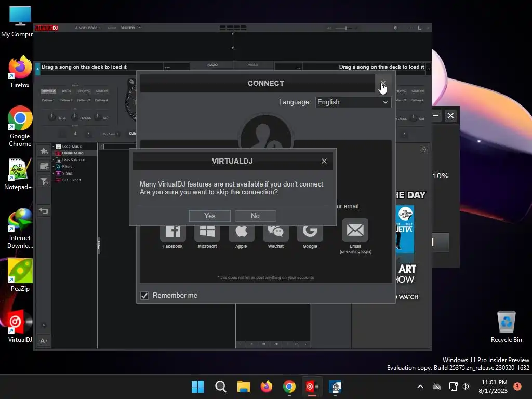Click the FLANGER knob on left deck
Screen dimensions: 532x399
click(x=75, y=117)
